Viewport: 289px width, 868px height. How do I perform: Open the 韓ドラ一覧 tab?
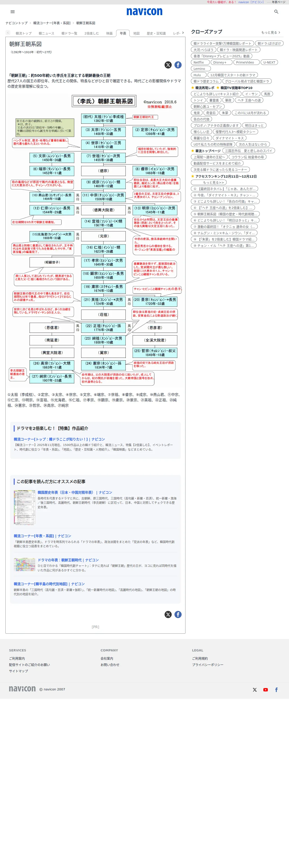point(69,33)
